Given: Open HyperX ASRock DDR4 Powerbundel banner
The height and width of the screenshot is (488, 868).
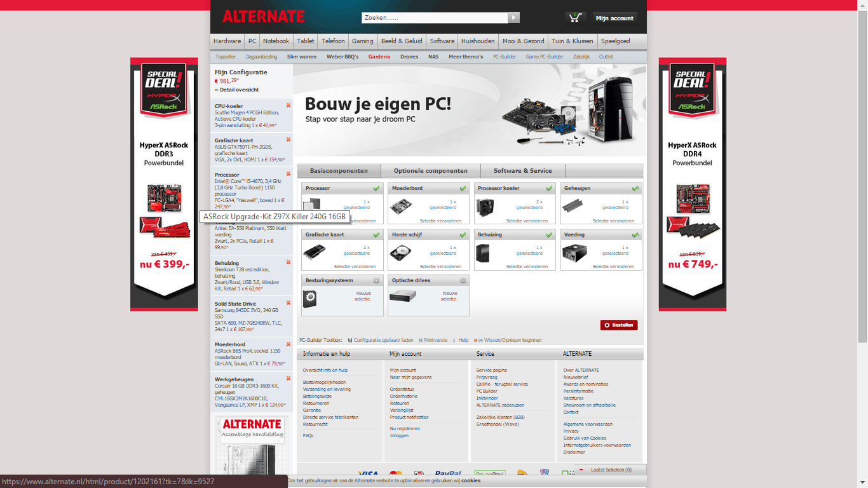Looking at the screenshot, I should click(692, 184).
